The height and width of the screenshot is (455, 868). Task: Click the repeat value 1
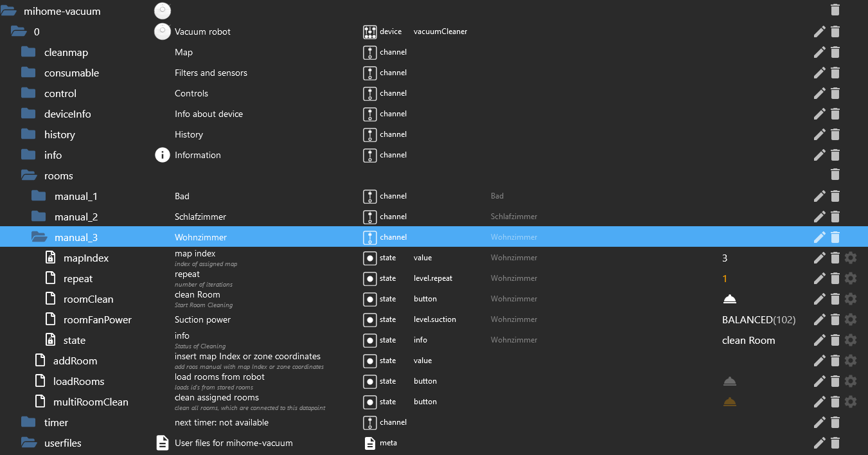[725, 278]
